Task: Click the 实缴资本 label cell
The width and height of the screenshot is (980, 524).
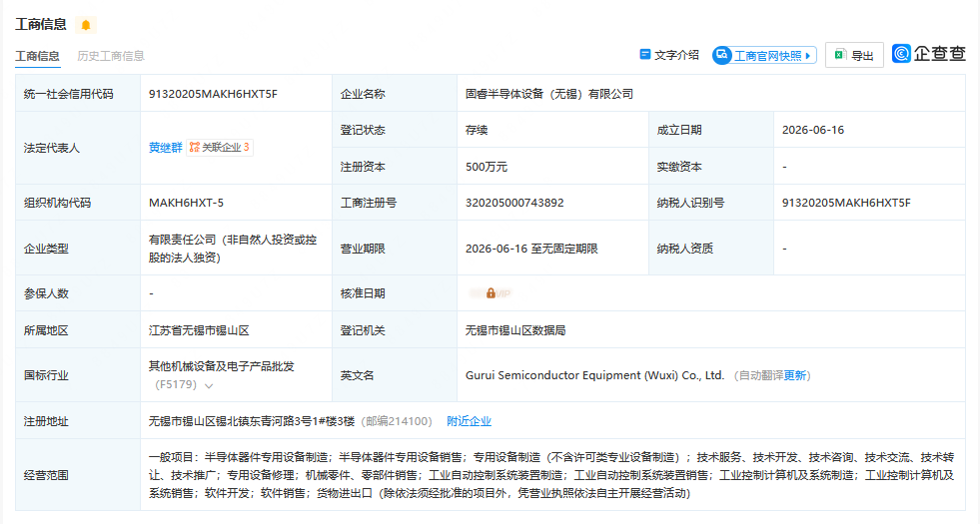Action: (x=711, y=166)
